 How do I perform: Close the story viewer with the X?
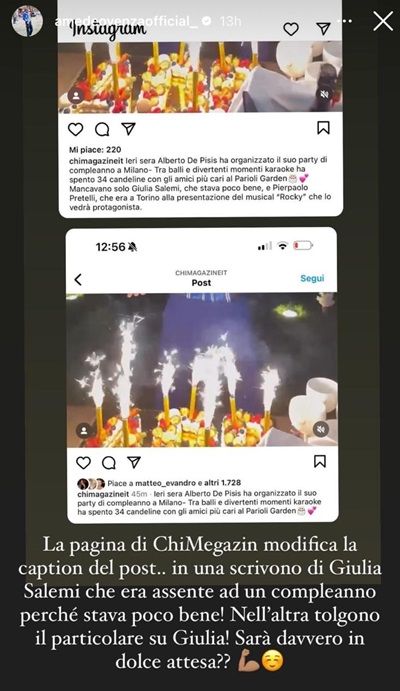point(383,21)
